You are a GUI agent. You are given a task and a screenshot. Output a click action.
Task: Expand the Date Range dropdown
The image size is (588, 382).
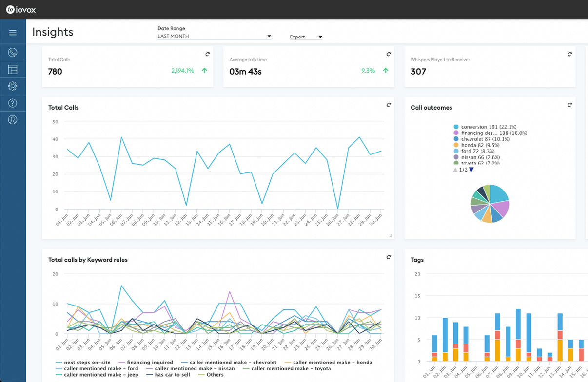pos(269,37)
